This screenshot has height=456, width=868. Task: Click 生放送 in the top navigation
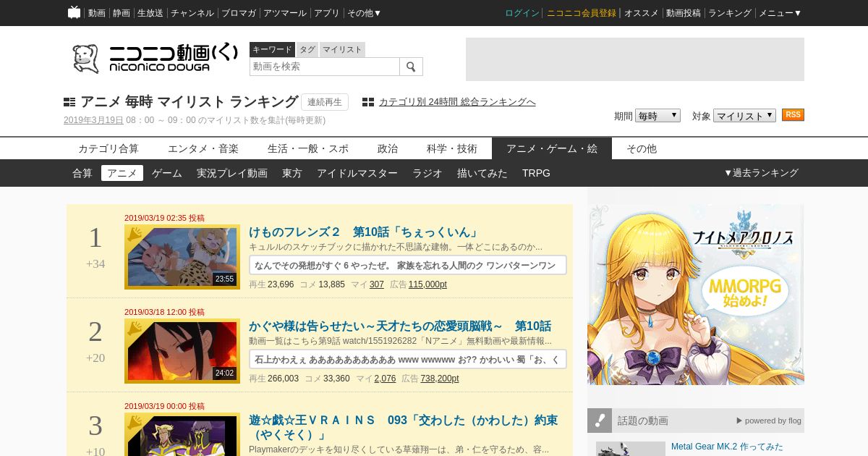(150, 13)
